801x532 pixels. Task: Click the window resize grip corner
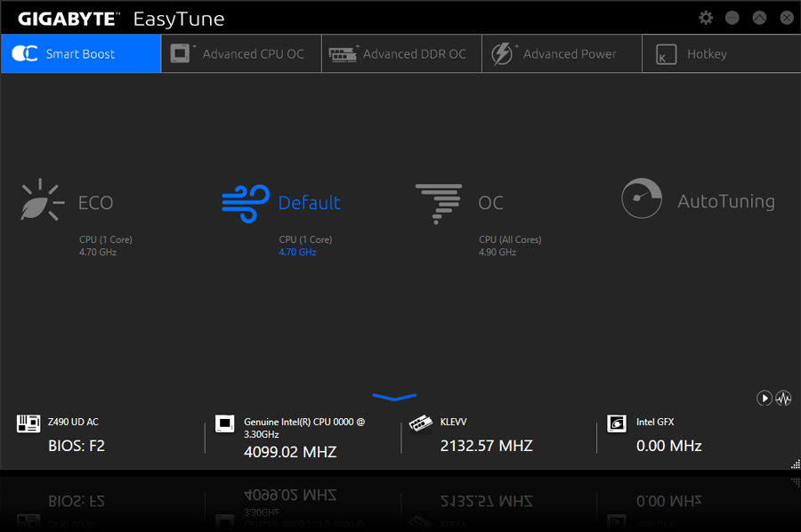pos(796,463)
